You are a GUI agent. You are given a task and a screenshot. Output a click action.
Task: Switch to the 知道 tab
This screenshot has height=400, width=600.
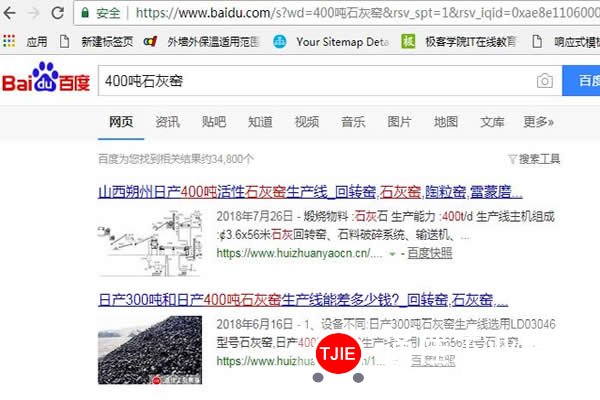click(x=260, y=122)
